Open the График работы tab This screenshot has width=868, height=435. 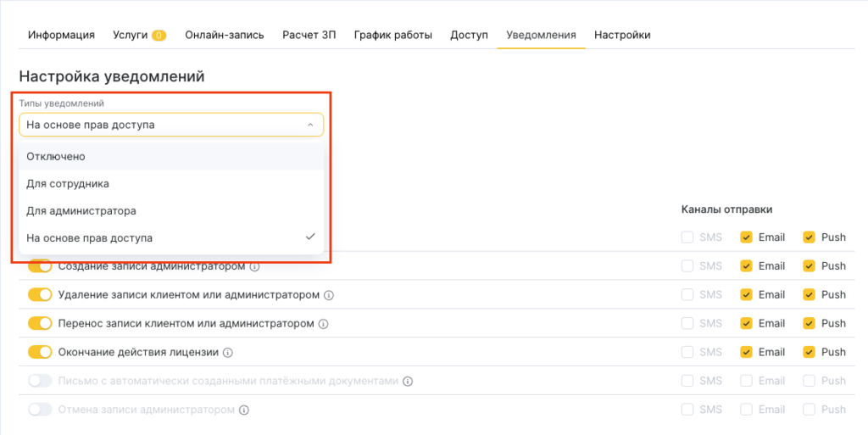(392, 35)
